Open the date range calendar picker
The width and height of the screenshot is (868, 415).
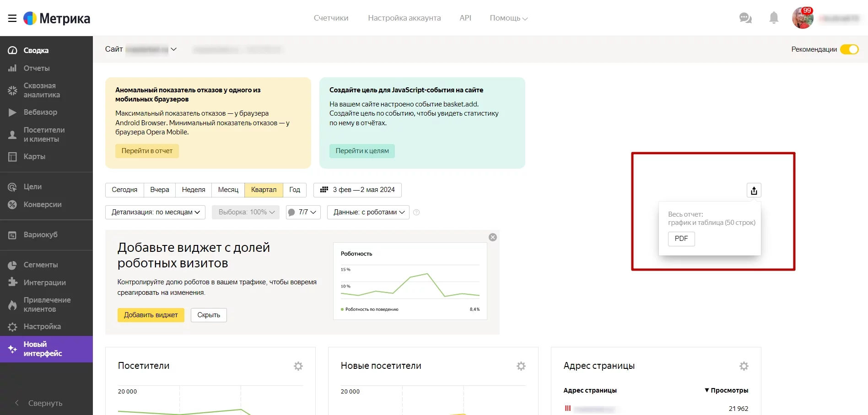click(x=357, y=190)
